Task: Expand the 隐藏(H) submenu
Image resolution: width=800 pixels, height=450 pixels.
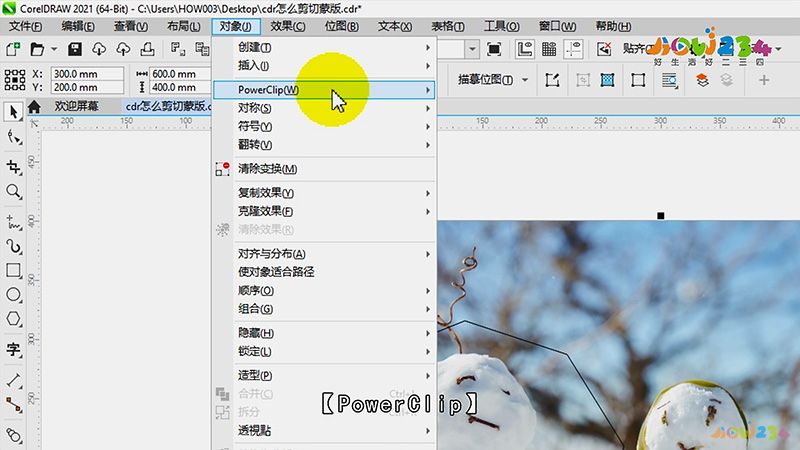Action: [324, 333]
